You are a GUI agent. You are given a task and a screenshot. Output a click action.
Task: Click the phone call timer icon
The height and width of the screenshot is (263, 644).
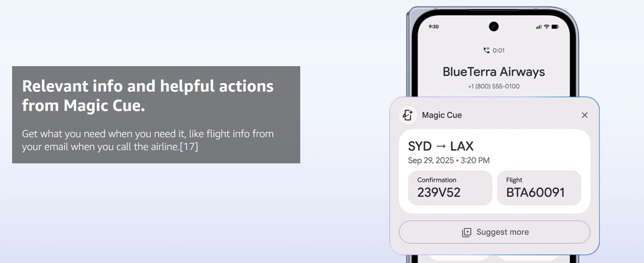click(486, 50)
